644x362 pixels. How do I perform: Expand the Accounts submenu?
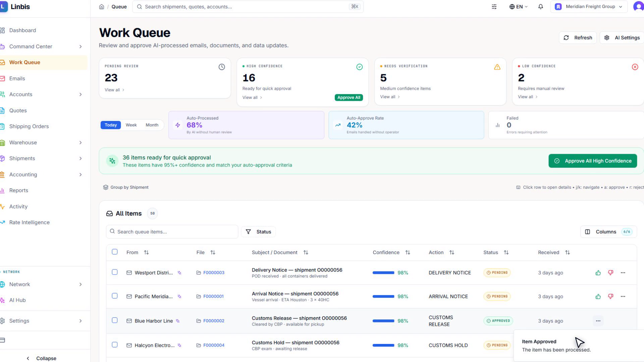click(80, 95)
